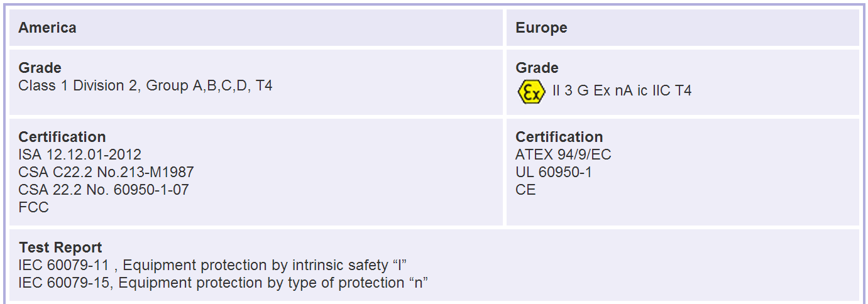This screenshot has width=868, height=304.
Task: Click the America column header
Action: coord(47,28)
